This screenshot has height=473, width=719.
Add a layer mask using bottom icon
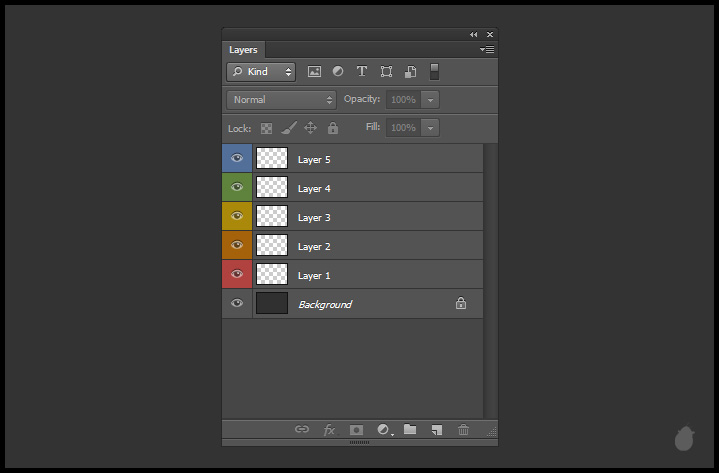click(356, 430)
